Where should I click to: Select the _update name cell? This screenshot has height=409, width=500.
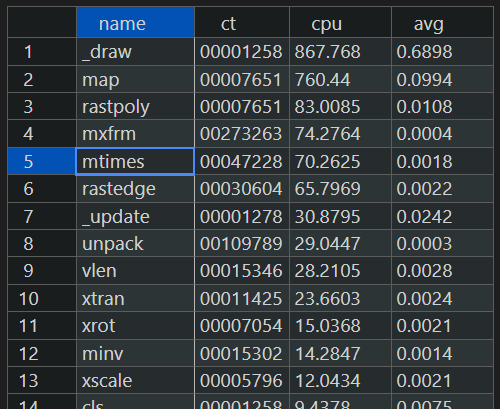(x=135, y=217)
